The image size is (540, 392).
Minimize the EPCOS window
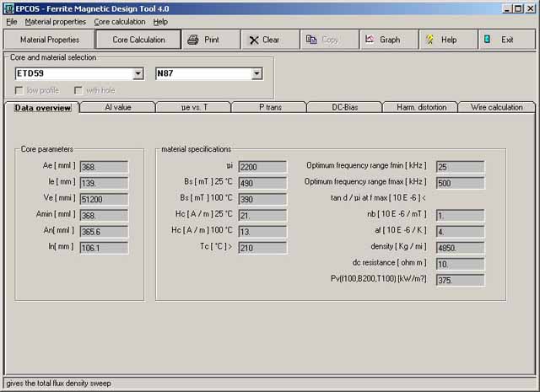coord(506,8)
